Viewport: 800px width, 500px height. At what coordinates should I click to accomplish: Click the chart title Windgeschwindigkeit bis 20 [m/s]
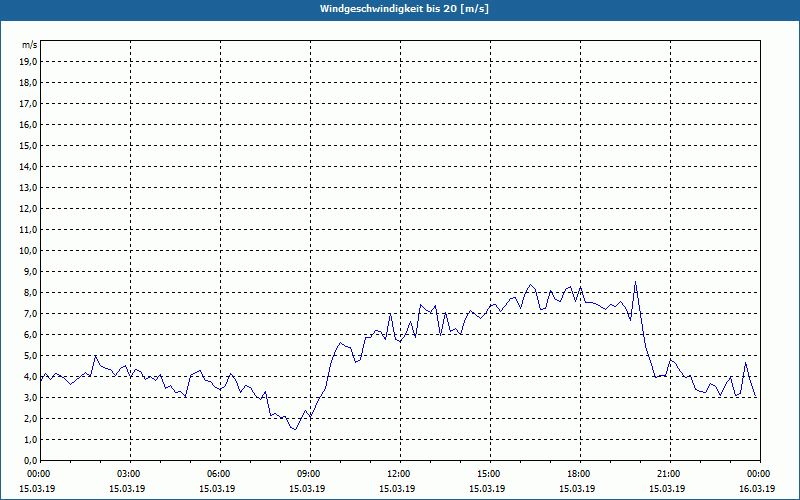click(404, 9)
